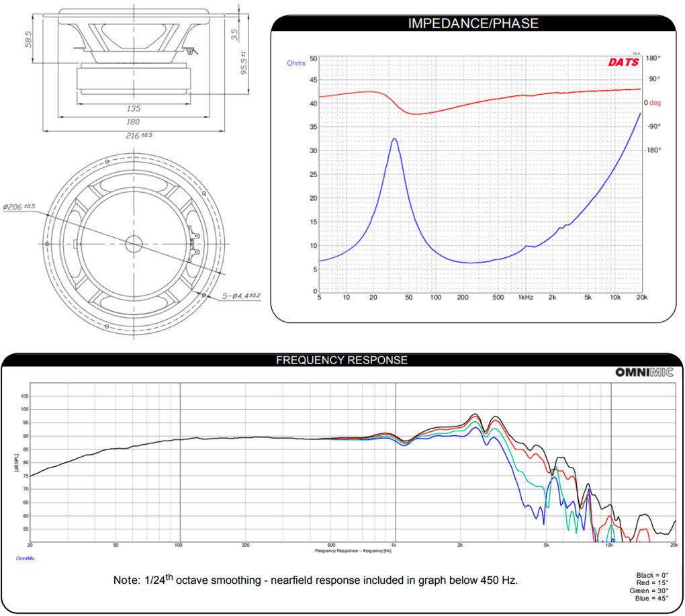Image resolution: width=685 pixels, height=616 pixels.
Task: Click the 135 magnet width dimension
Action: [134, 108]
